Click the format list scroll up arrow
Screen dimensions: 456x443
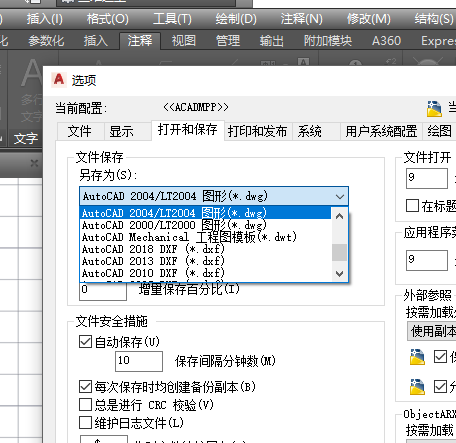tap(340, 216)
